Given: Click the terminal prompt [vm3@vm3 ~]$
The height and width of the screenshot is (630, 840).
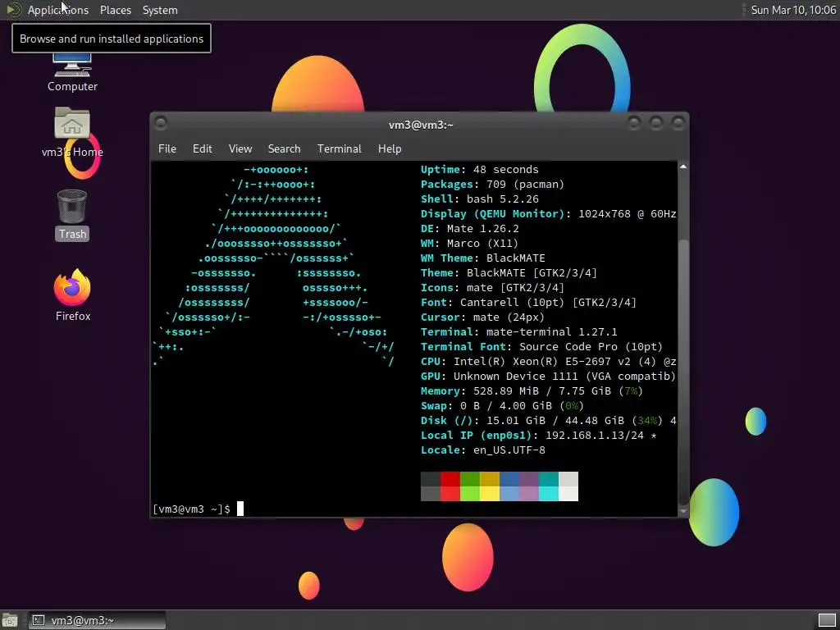Looking at the screenshot, I should point(191,509).
